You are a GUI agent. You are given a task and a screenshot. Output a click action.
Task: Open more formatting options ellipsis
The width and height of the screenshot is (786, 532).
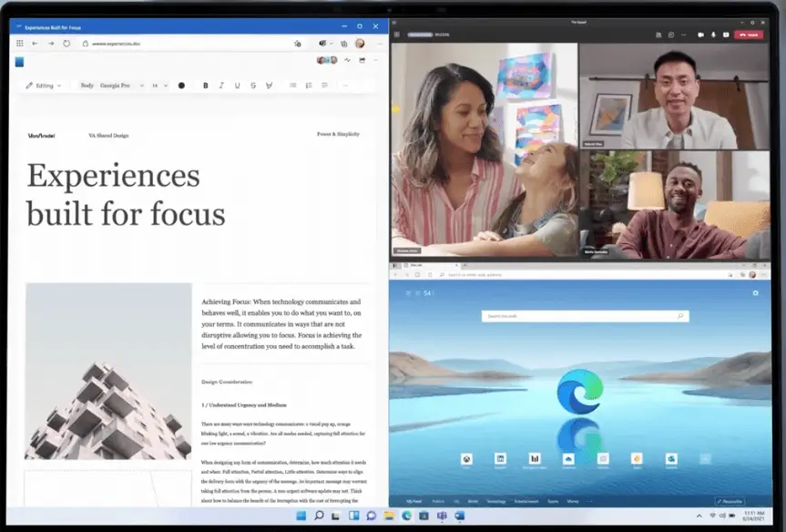(345, 86)
